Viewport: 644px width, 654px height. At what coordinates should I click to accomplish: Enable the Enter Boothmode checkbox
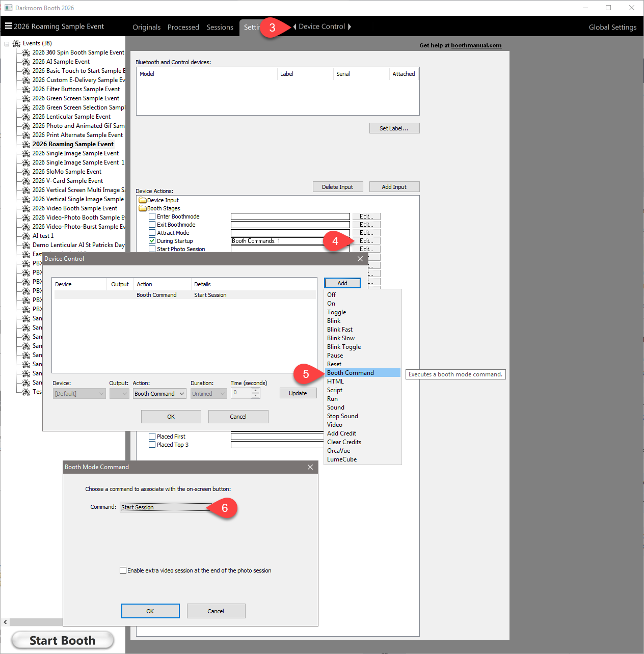(x=152, y=216)
